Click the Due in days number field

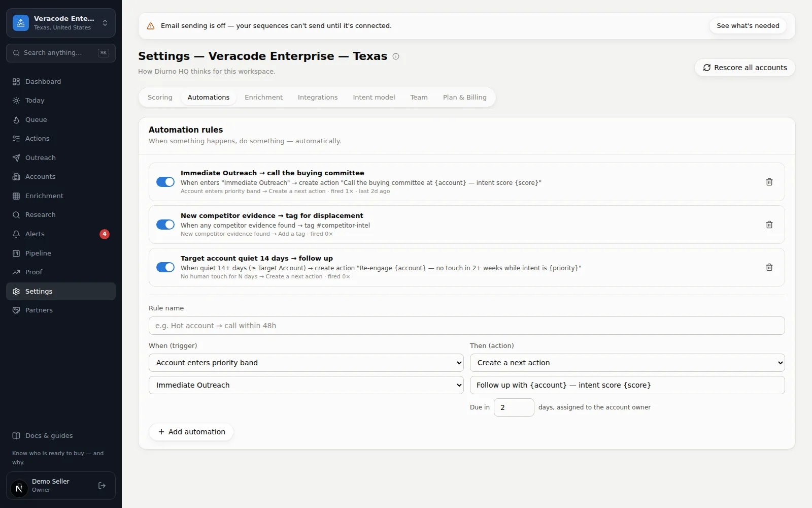tap(514, 407)
